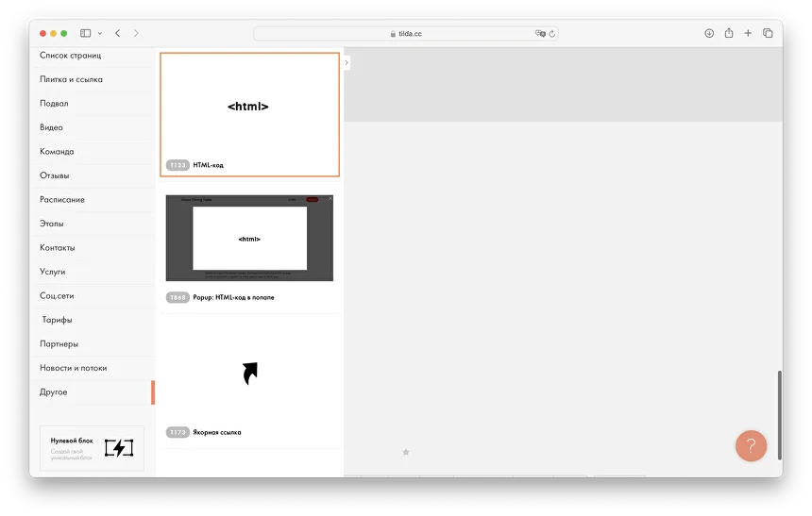
Task: Click the tilda.cc address bar
Action: (406, 33)
